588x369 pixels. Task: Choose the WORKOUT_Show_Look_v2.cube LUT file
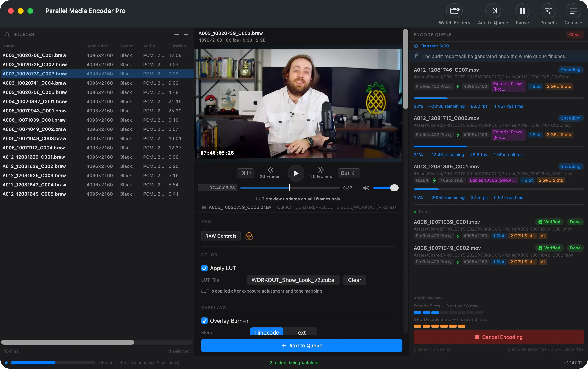pos(293,280)
